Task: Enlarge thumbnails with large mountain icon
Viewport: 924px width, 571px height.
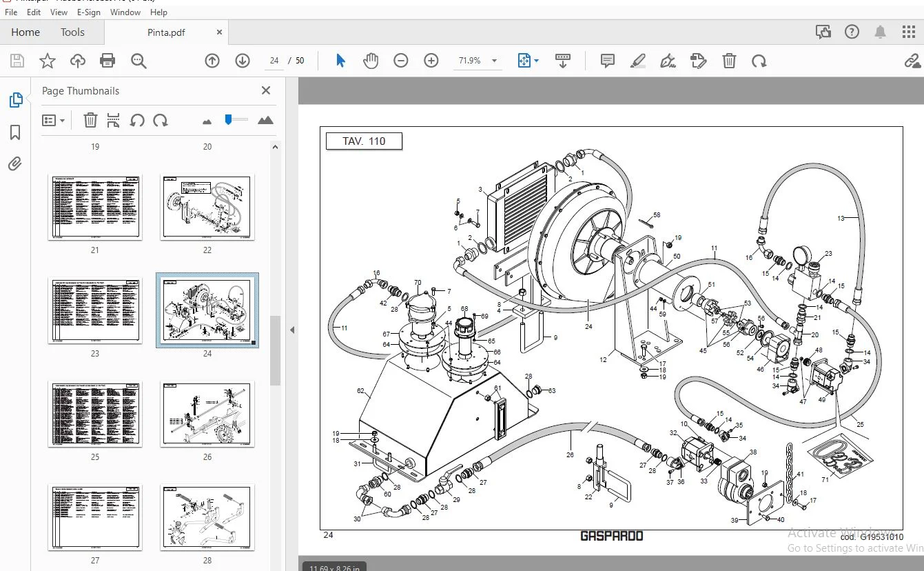Action: tap(265, 120)
